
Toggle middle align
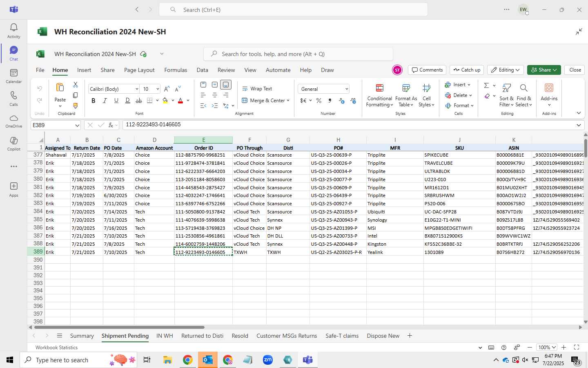click(x=215, y=85)
